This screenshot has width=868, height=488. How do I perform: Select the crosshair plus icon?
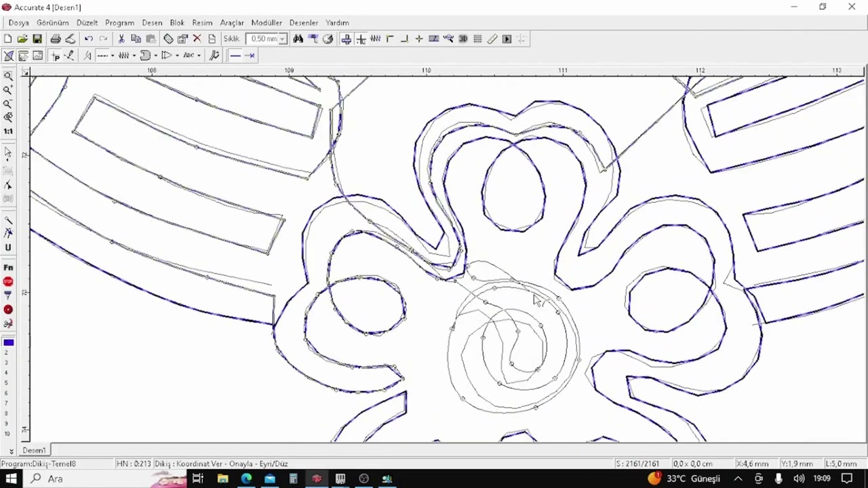[419, 39]
